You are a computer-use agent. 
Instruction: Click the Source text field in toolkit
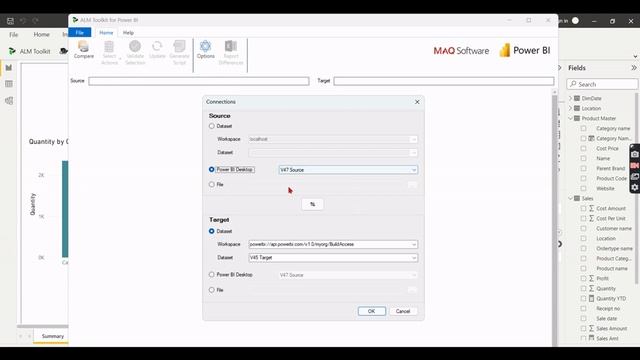point(199,81)
